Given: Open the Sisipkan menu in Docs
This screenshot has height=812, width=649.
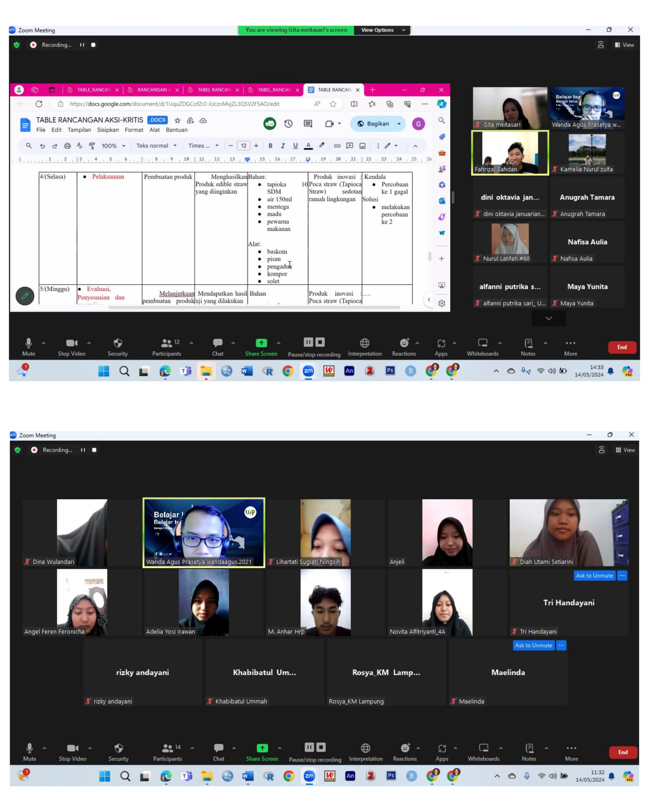Looking at the screenshot, I should click(108, 130).
